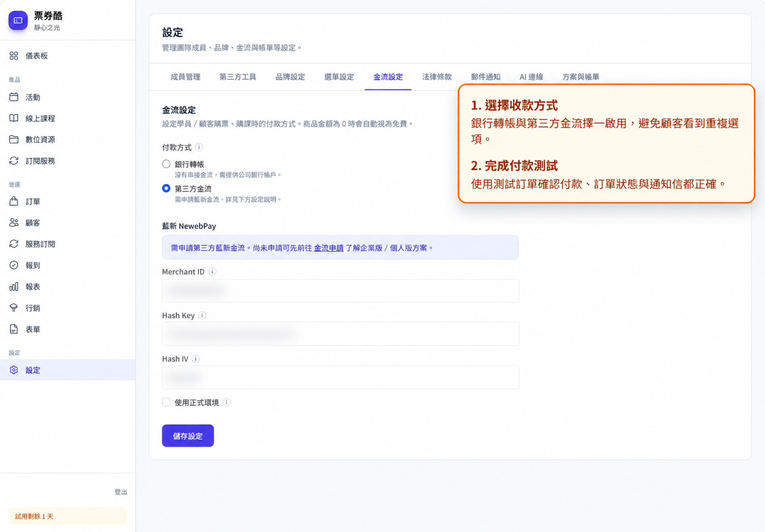The height and width of the screenshot is (532, 765).
Task: Click the 表單 document icon
Action: point(14,329)
